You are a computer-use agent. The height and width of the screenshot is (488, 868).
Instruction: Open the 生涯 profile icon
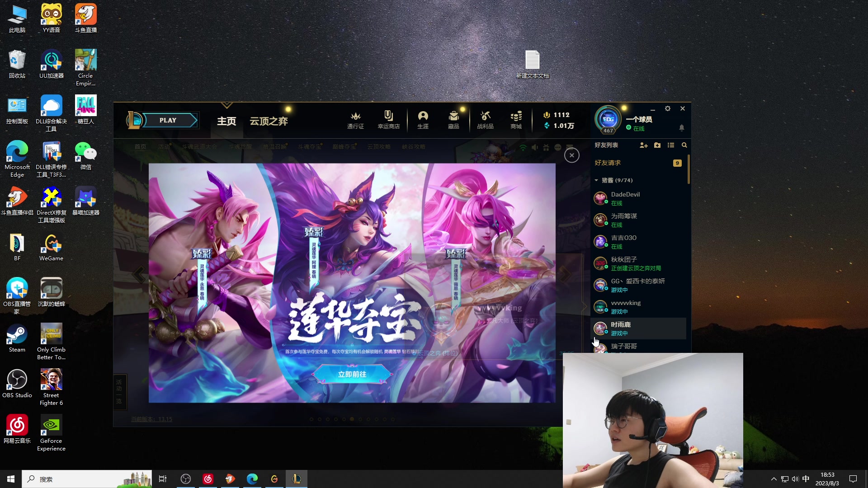423,120
